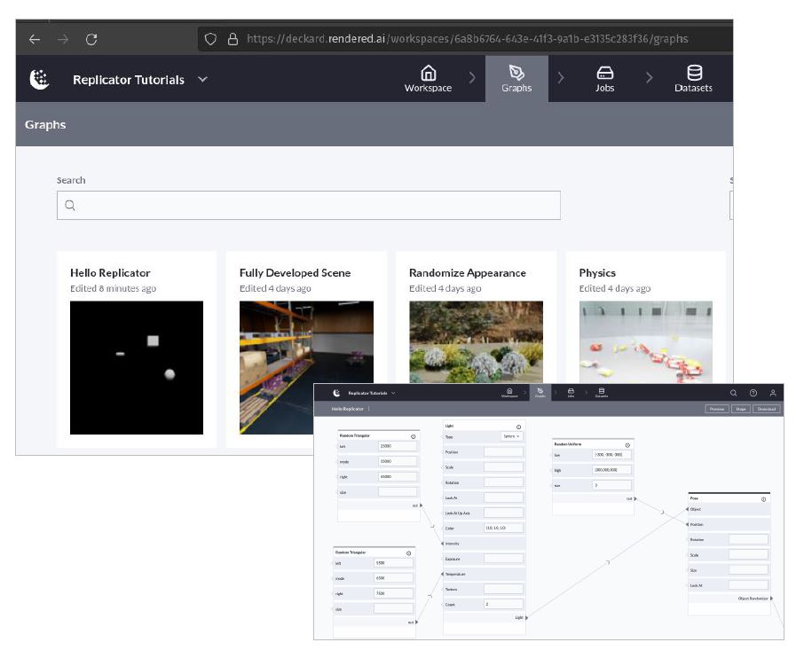Screen dimensions: 812x658
Task: Open the Type dropdown on the Light node
Action: pos(512,436)
